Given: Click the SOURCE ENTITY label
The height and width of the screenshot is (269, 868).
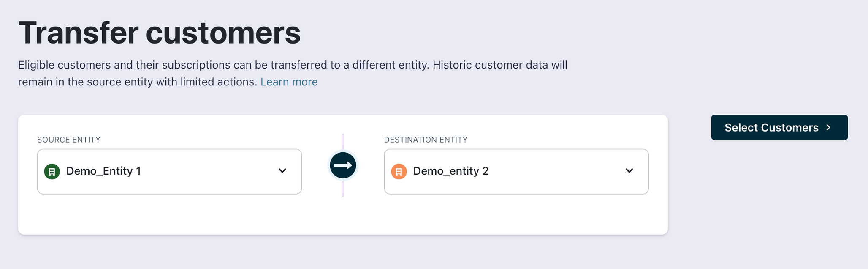Looking at the screenshot, I should pyautogui.click(x=69, y=140).
